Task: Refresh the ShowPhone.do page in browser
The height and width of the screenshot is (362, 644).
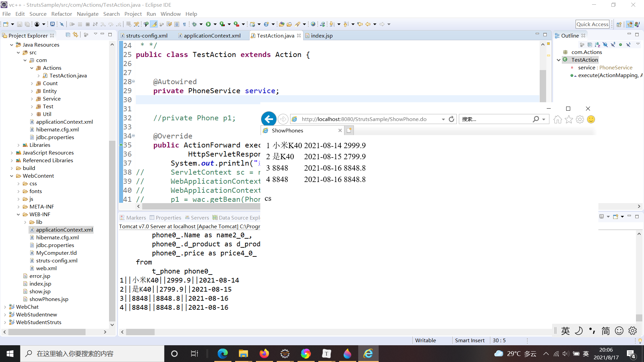Action: pyautogui.click(x=451, y=119)
